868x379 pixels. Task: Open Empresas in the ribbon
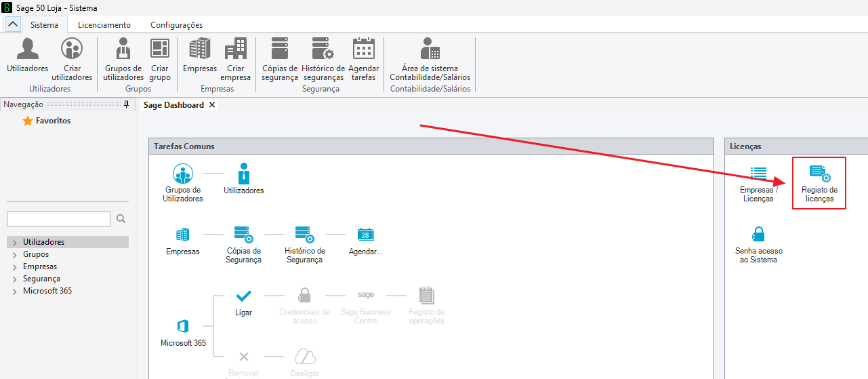200,56
